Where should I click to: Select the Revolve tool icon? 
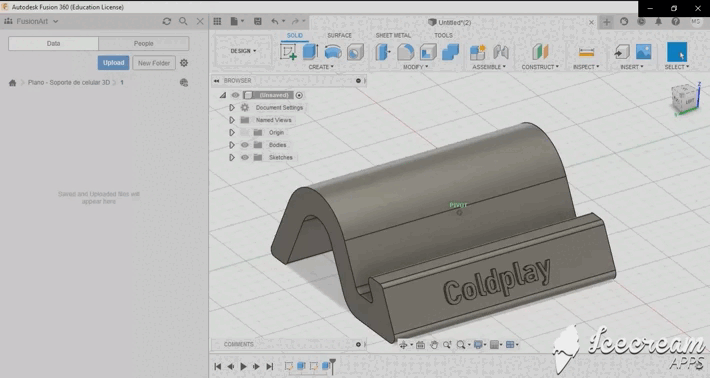pos(333,52)
